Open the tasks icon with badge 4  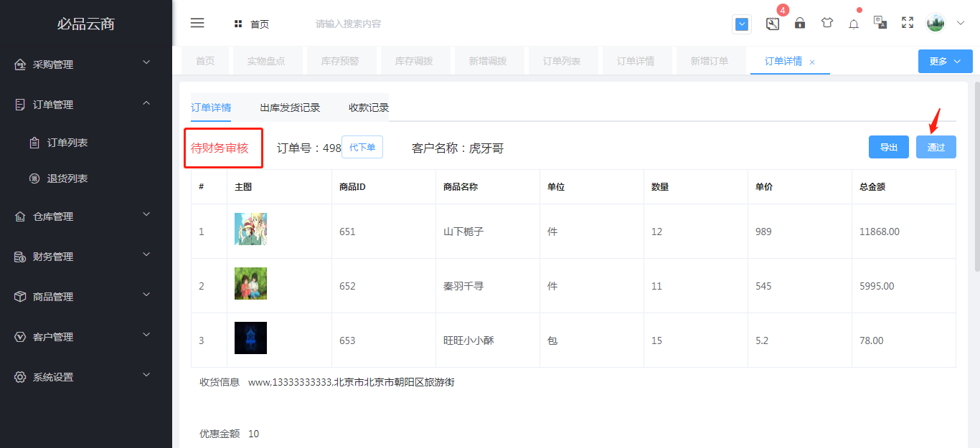point(773,23)
